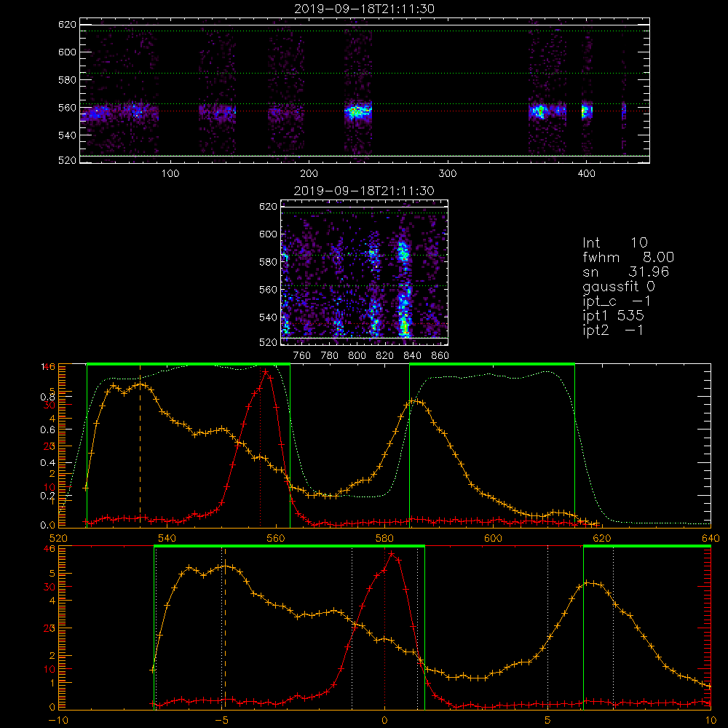Click x-axis label 100 on top spectrogram
This screenshot has width=728, height=728.
point(170,174)
